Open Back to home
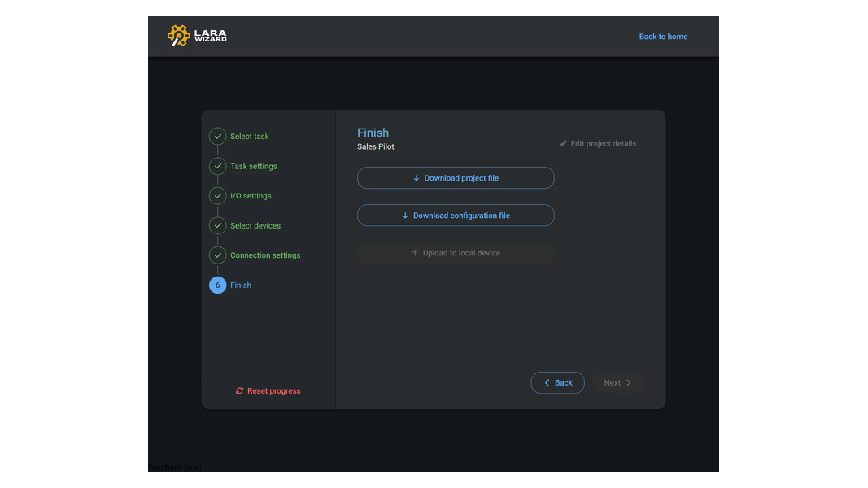 tap(663, 36)
